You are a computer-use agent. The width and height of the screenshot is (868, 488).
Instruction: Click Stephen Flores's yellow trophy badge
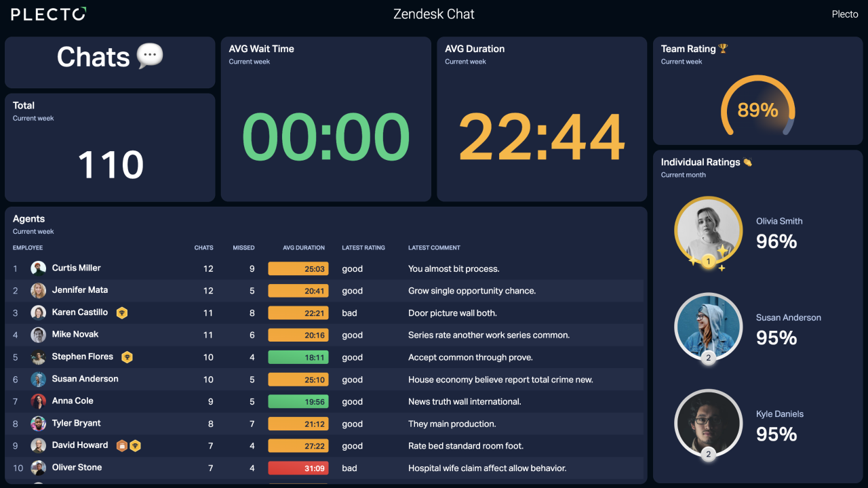pos(127,357)
